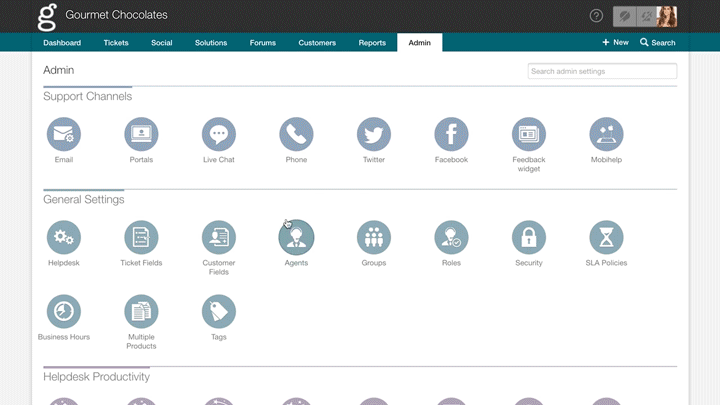
Task: Open the user profile avatar
Action: coord(667,17)
